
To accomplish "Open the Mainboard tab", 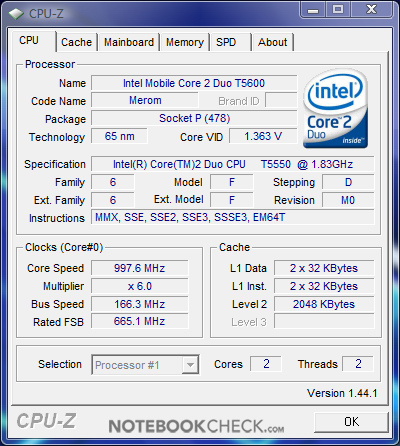I will coord(129,42).
